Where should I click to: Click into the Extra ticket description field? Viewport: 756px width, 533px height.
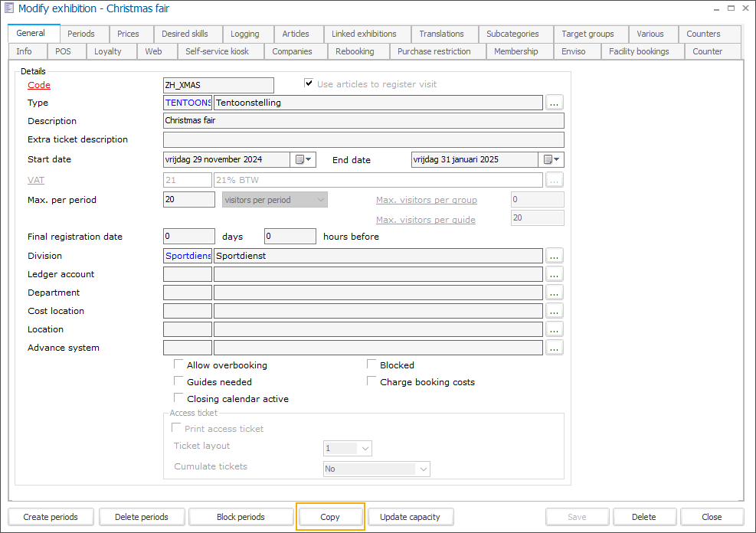(x=363, y=139)
